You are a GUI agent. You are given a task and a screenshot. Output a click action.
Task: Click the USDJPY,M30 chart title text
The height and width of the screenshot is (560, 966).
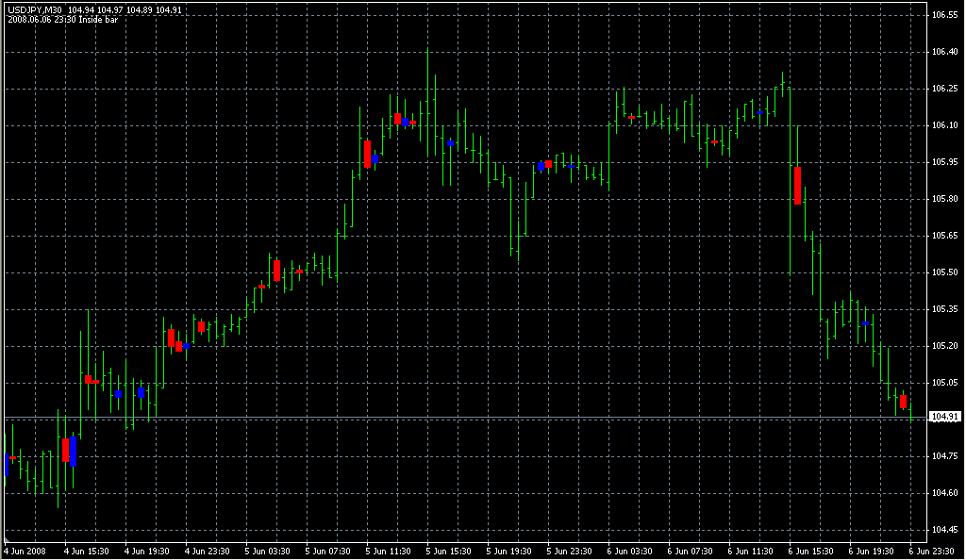point(34,9)
